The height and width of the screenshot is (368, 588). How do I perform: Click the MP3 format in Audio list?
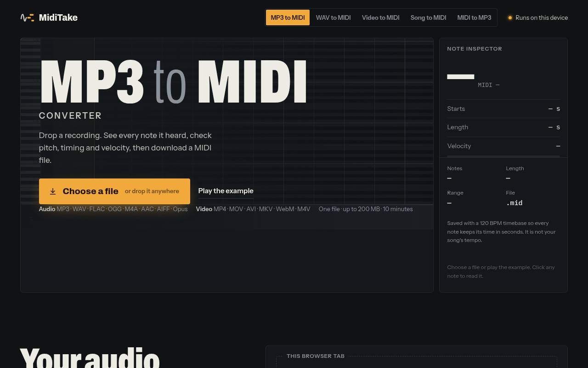(x=63, y=209)
